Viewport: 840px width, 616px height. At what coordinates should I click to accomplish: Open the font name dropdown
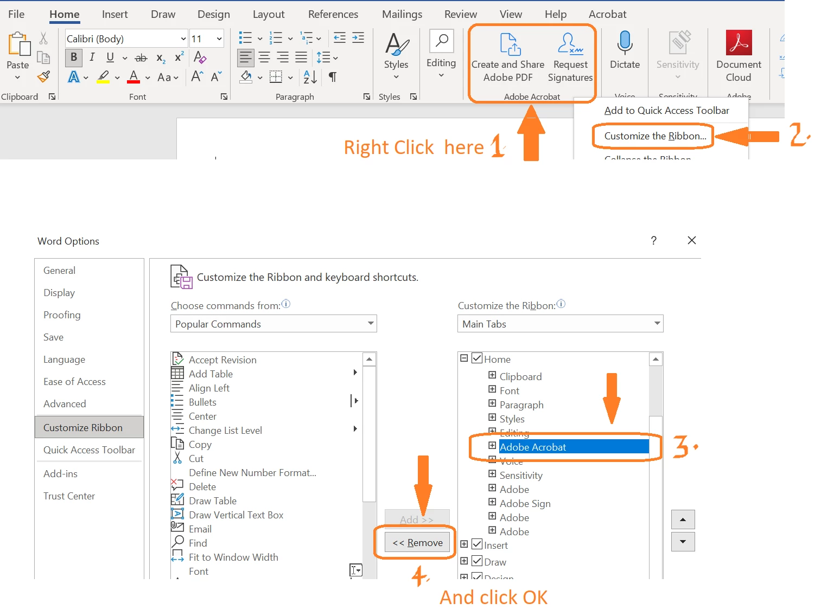point(183,39)
